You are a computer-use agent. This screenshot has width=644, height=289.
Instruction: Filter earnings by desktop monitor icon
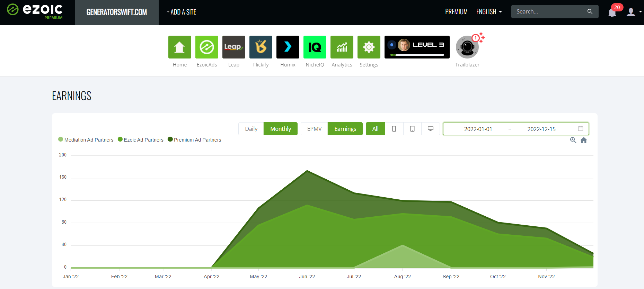(431, 129)
